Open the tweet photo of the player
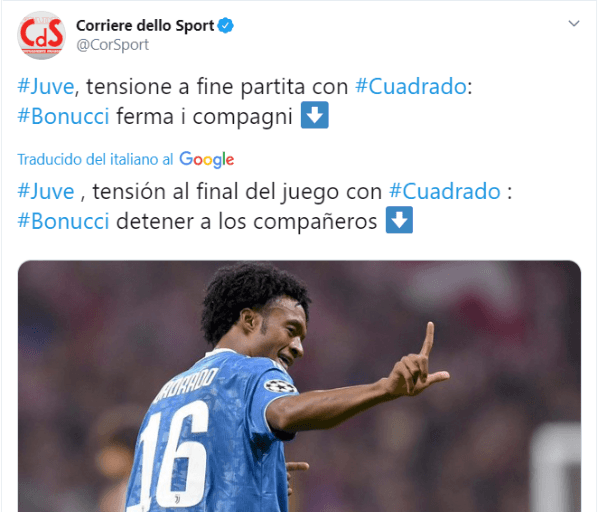This screenshot has height=512, width=598. pyautogui.click(x=299, y=386)
